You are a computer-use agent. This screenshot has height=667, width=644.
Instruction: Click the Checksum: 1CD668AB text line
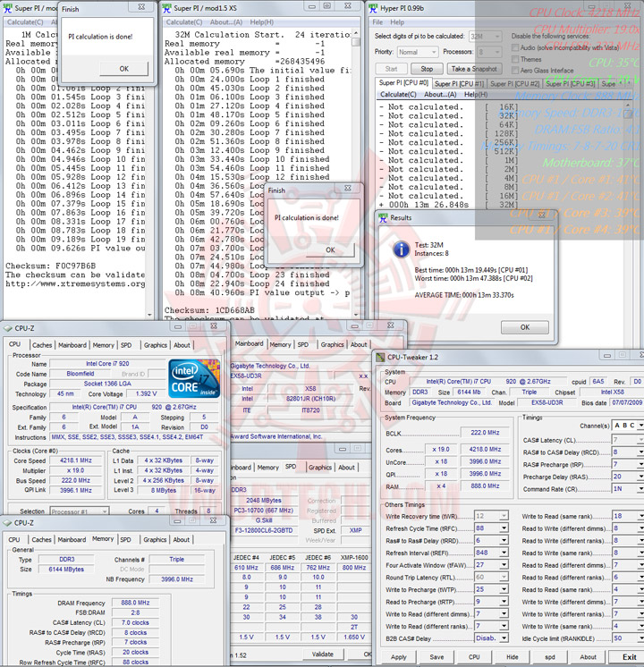coord(209,310)
